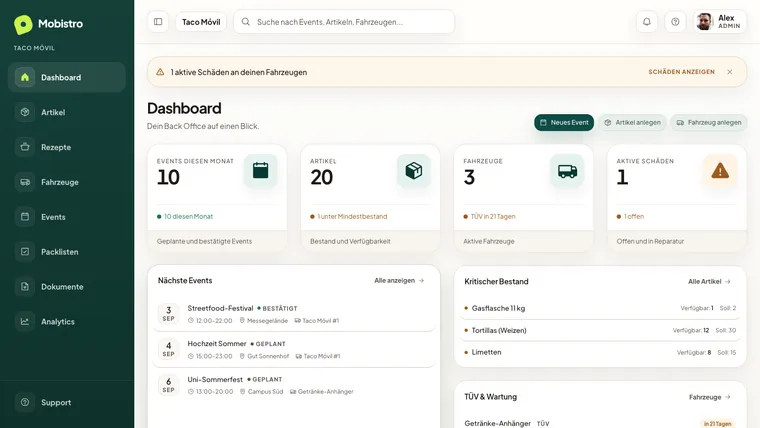
Task: Click the truck icon on Fahrzeuge card
Action: pos(567,171)
